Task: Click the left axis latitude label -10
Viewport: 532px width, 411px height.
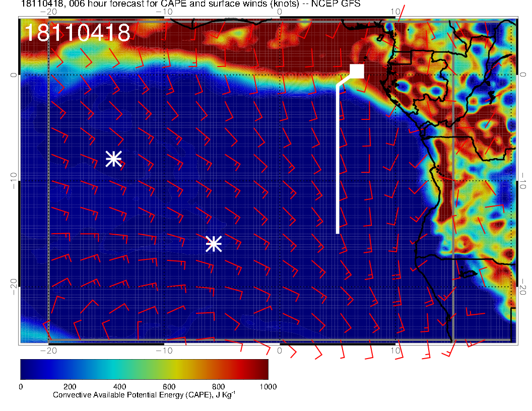Action: [x=13, y=180]
